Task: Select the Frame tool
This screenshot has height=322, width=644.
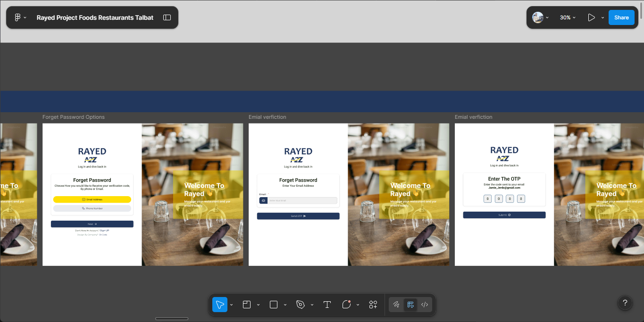Action: point(246,305)
